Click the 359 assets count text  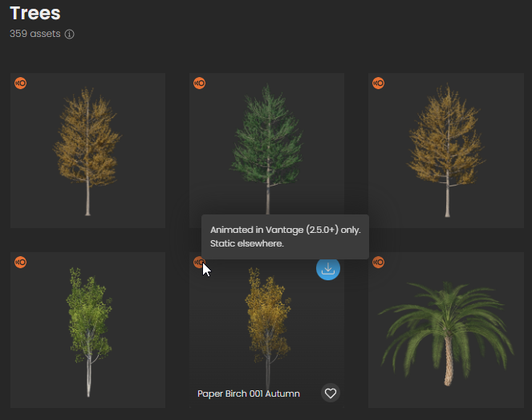pos(35,35)
